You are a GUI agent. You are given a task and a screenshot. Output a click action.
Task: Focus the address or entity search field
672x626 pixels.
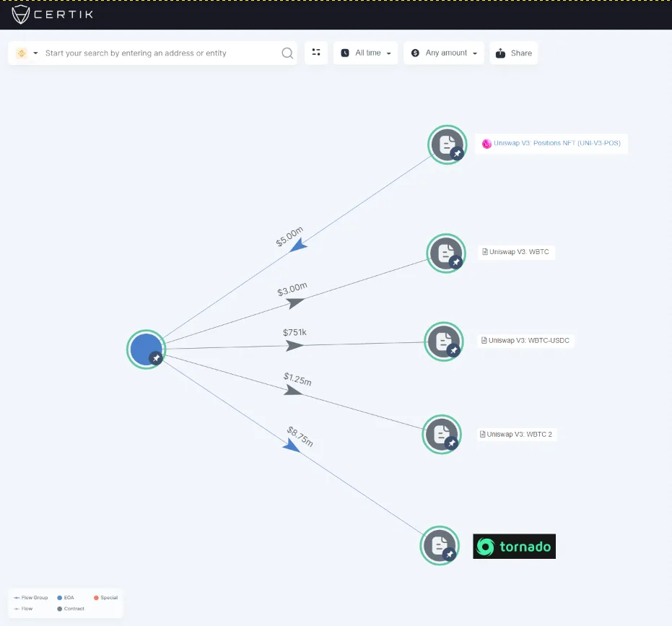click(x=152, y=53)
